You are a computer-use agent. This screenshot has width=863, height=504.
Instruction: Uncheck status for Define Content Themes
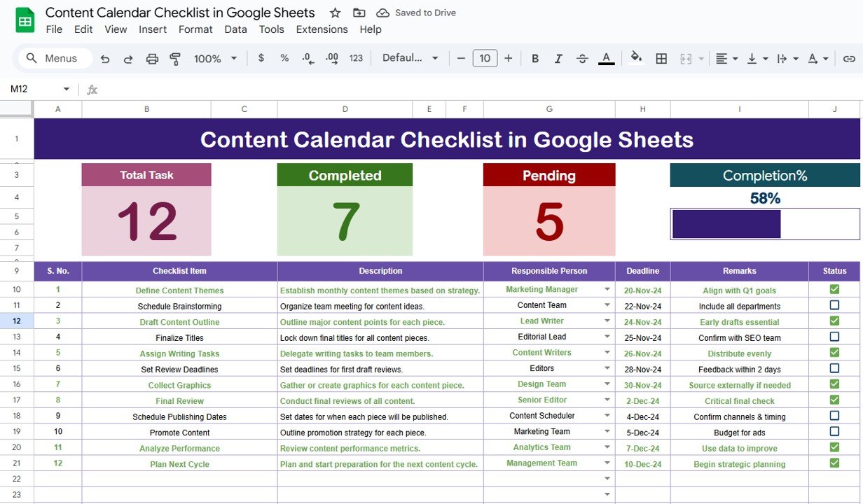[x=834, y=289]
